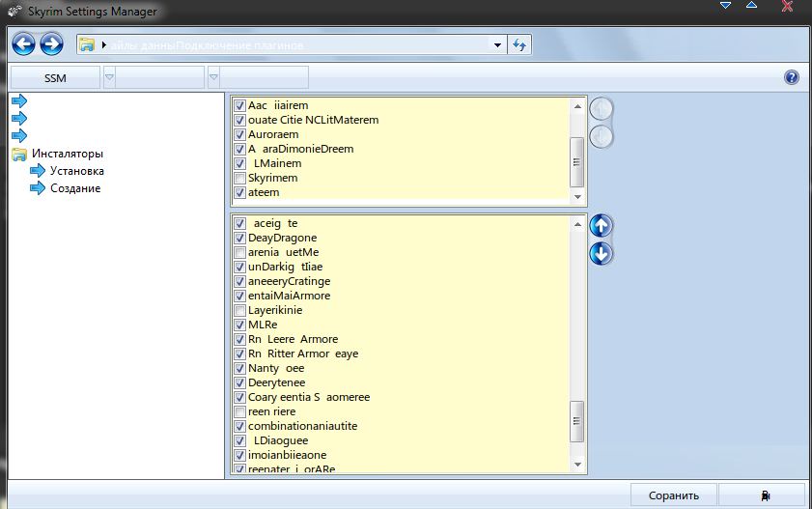812x509 pixels.
Task: Click the upper list scroll-up arrow
Action: 577,106
